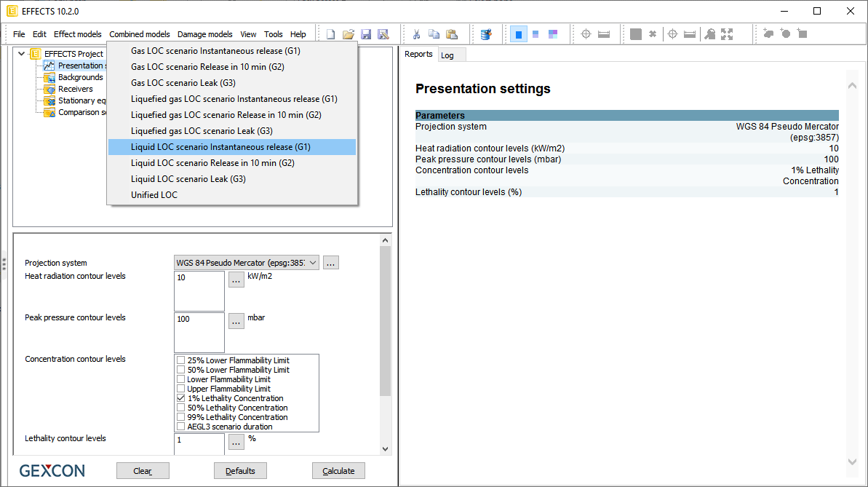Switch to the Log tab
This screenshot has width=868, height=487.
pyautogui.click(x=447, y=55)
